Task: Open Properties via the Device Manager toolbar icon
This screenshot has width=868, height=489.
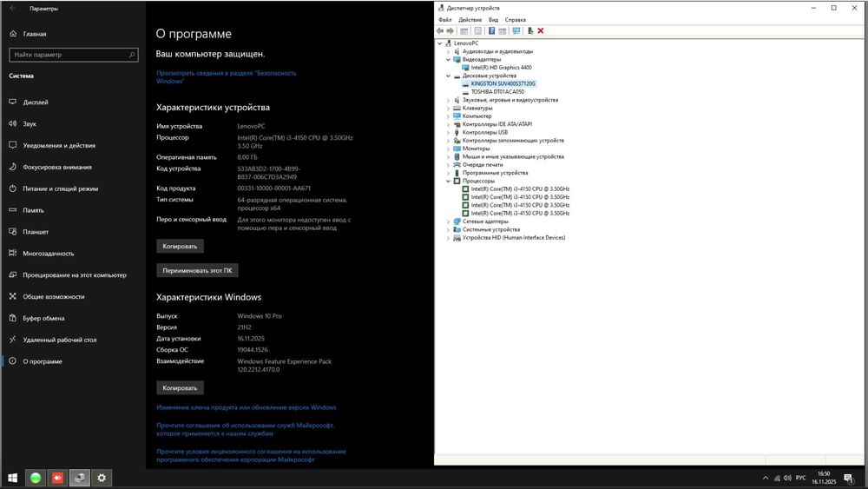Action: tap(477, 31)
